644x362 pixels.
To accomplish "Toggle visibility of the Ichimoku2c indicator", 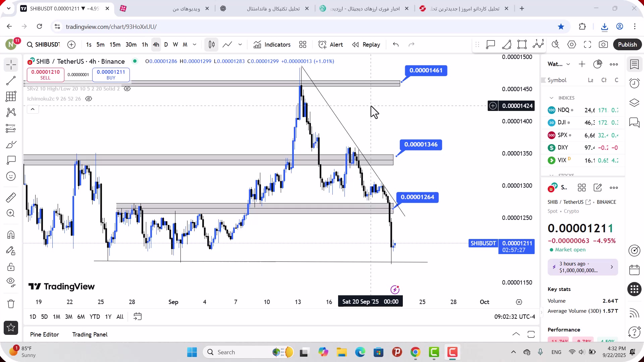I will pos(89,99).
